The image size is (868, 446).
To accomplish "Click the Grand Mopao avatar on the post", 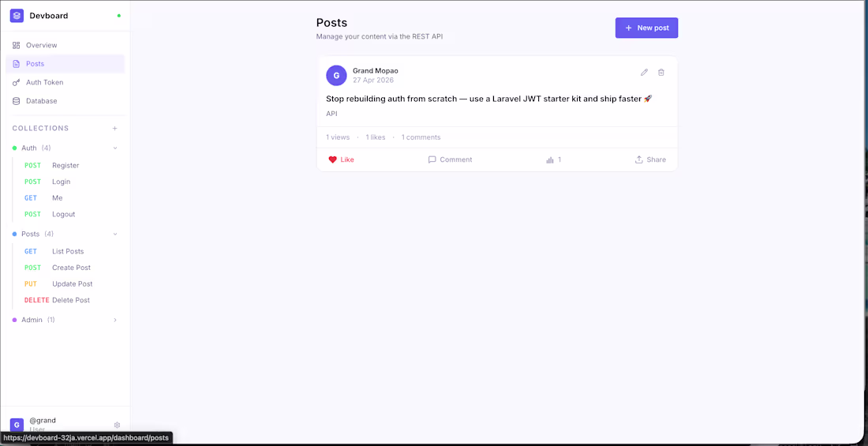I will 337,75.
